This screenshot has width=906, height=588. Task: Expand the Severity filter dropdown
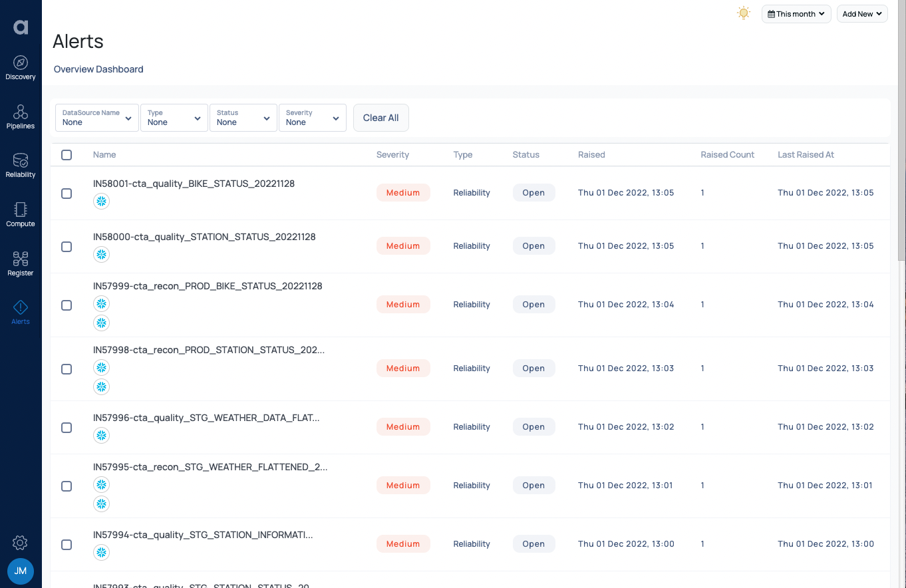pyautogui.click(x=313, y=118)
